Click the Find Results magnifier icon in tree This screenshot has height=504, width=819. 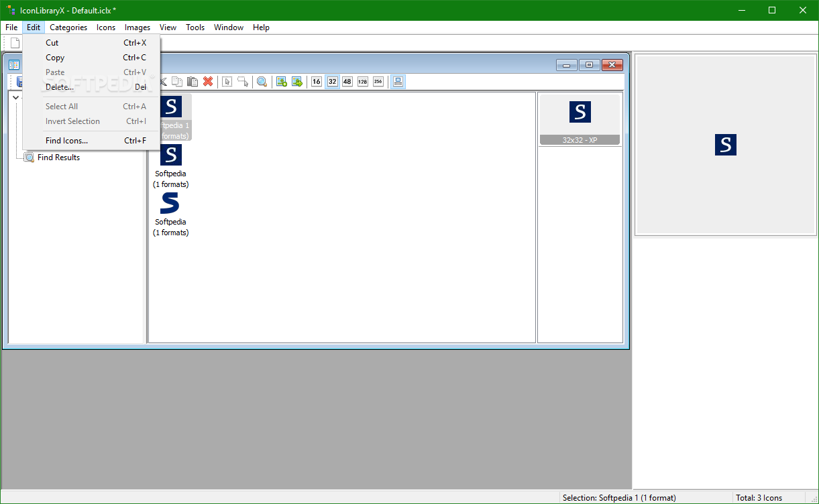pos(29,157)
